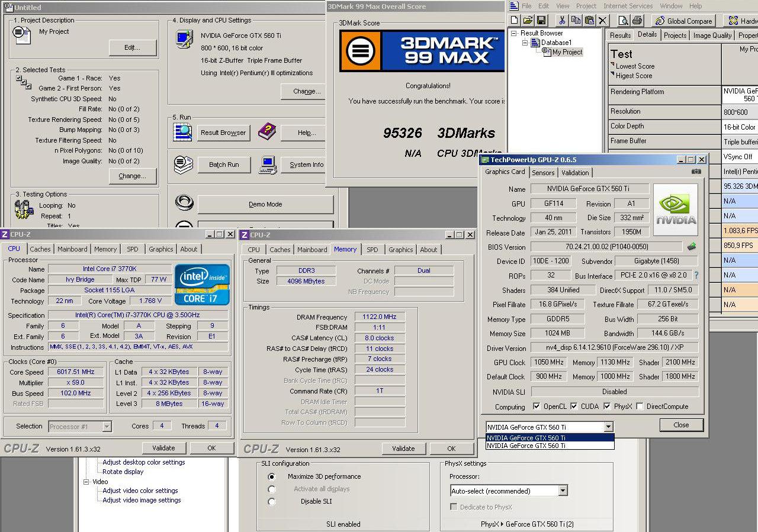This screenshot has height=532, width=758.
Task: Collapse Result Browser tree root node
Action: pyautogui.click(x=514, y=34)
